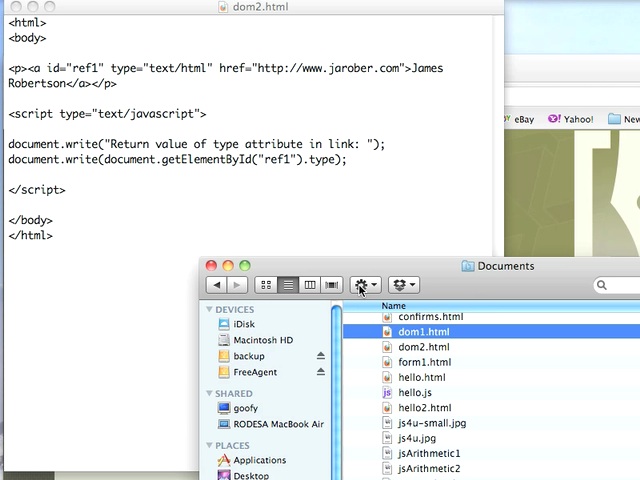Viewport: 640px width, 480px height.
Task: Go forward in Finder Documents window
Action: (x=237, y=285)
